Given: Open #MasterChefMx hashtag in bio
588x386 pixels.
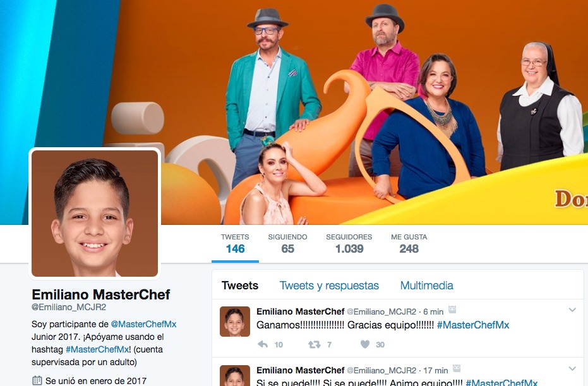Looking at the screenshot, I should click(x=97, y=349).
